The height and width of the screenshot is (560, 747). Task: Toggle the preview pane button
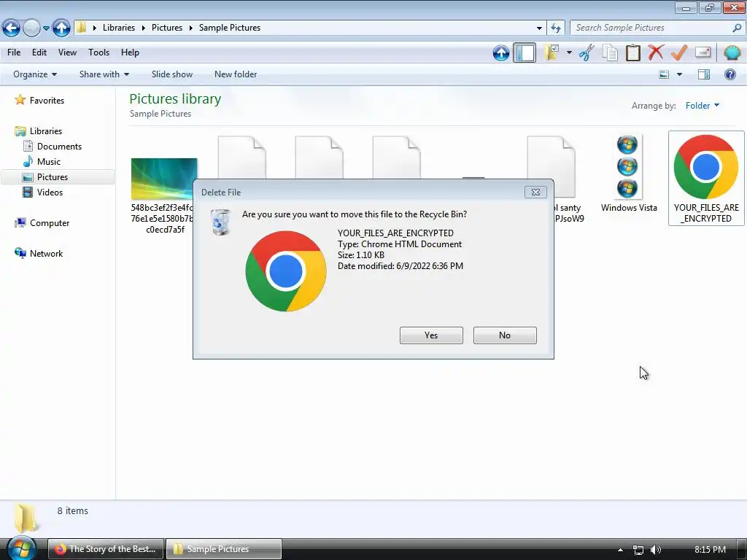704,74
